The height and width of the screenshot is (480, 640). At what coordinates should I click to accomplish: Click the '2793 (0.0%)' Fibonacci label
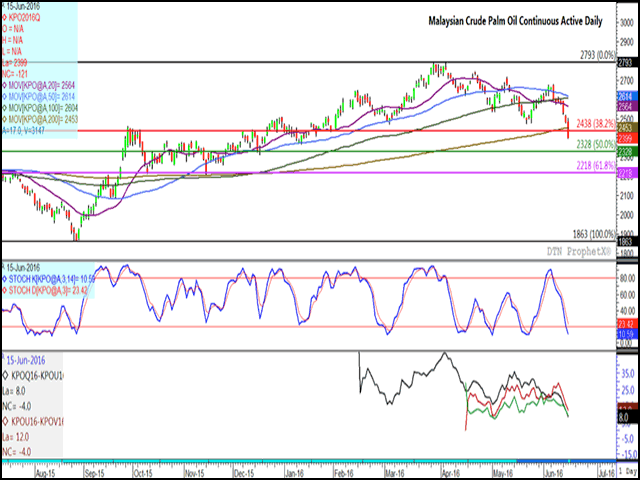tap(597, 54)
